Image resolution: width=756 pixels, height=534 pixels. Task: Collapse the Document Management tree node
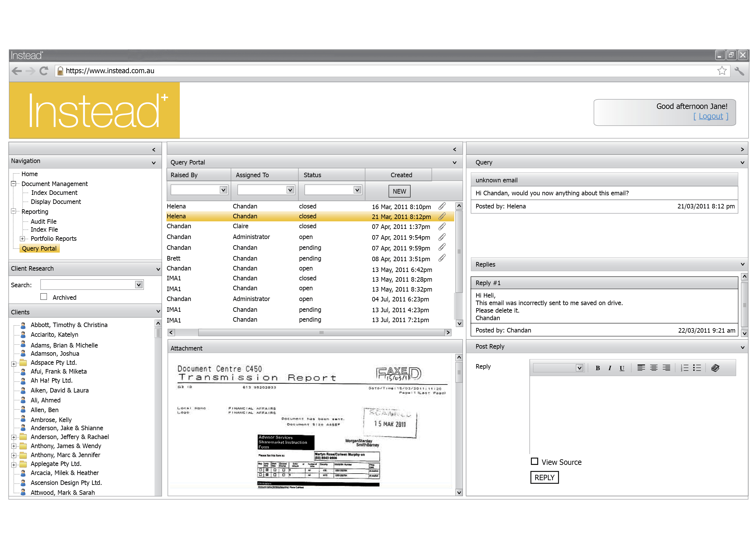[14, 184]
